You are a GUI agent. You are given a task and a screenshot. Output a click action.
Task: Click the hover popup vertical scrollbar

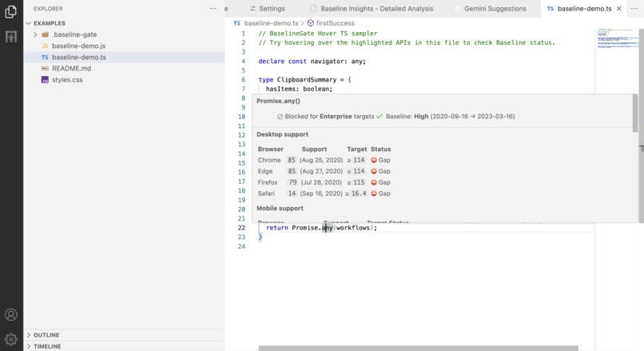pyautogui.click(x=635, y=114)
